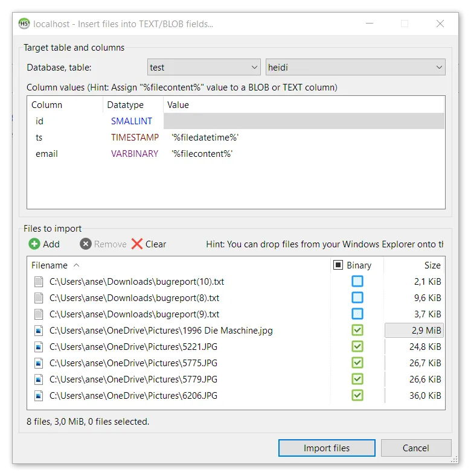Click the value cell for the id column
Viewport: 471px width, 476px height.
[x=304, y=121]
